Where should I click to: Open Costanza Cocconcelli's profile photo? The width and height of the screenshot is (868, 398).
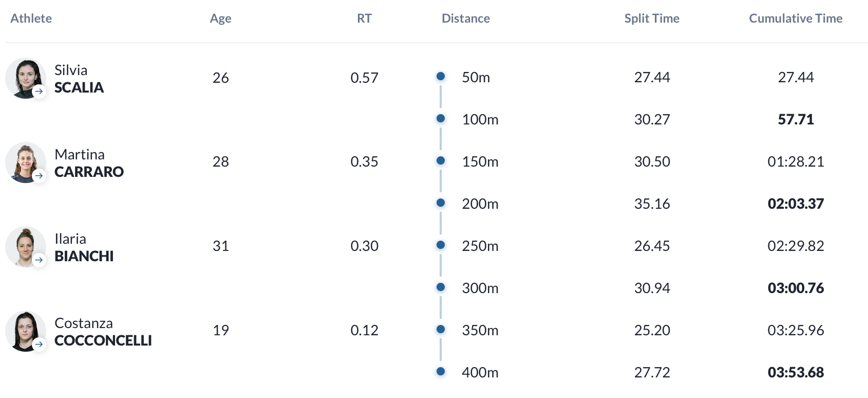[26, 331]
